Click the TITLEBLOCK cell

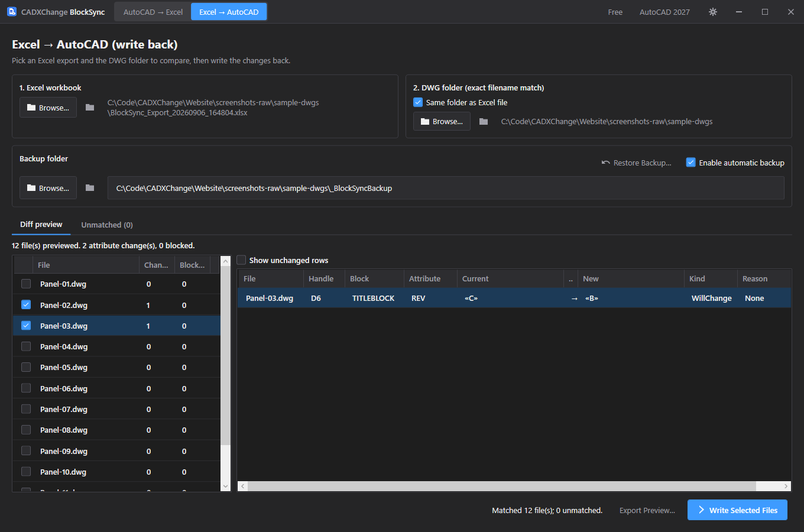point(373,298)
